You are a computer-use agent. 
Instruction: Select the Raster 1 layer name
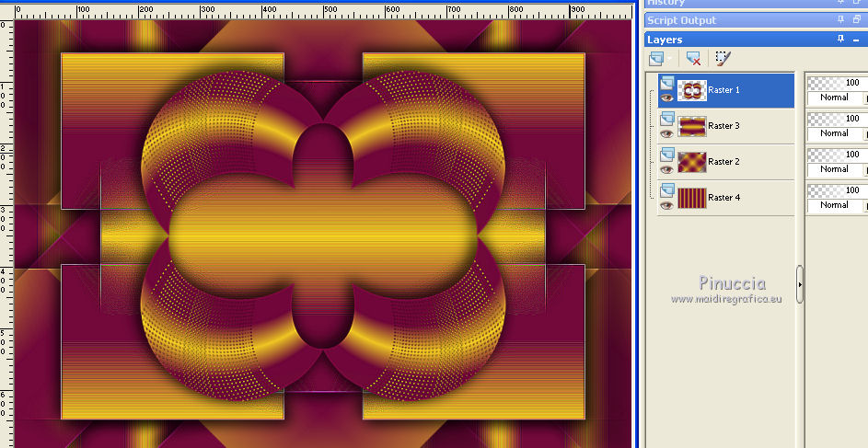(x=723, y=89)
